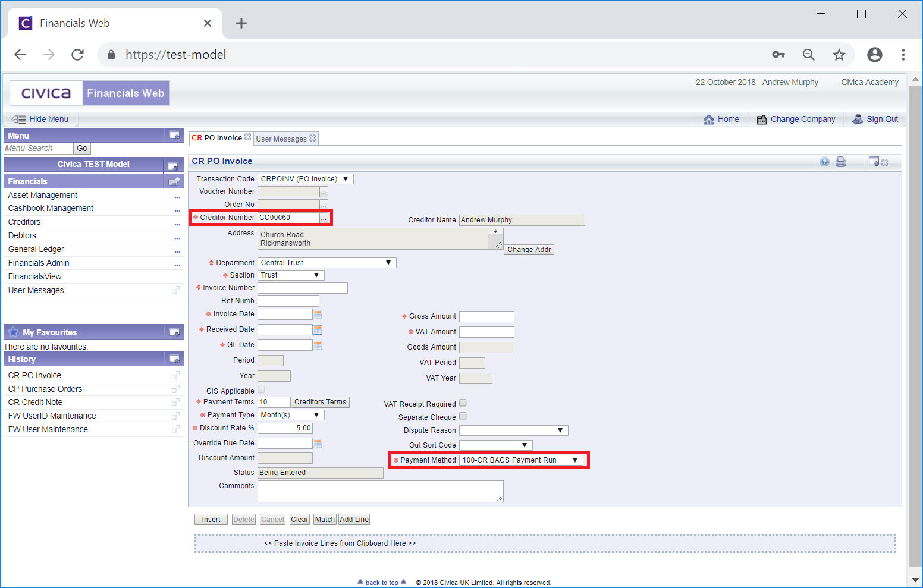
Task: Click the Go menu search button
Action: pos(82,149)
